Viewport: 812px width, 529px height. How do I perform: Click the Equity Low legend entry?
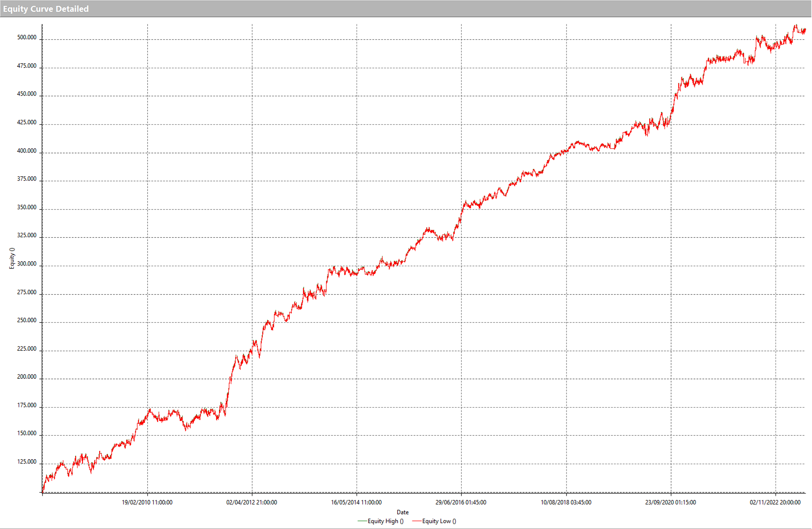pyautogui.click(x=439, y=521)
